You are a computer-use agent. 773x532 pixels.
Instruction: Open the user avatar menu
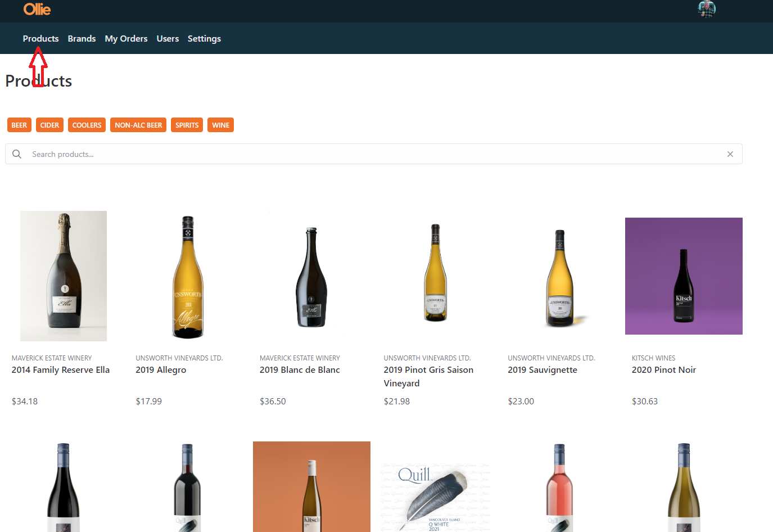(x=707, y=9)
